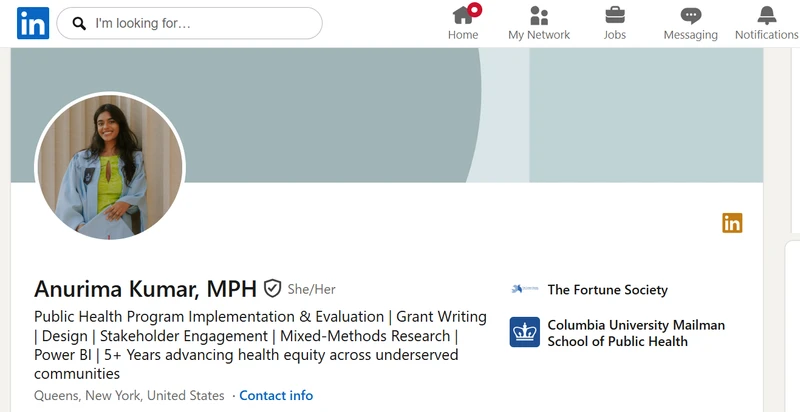
Task: Click the gold LinkedIn Premium badge
Action: (732, 223)
